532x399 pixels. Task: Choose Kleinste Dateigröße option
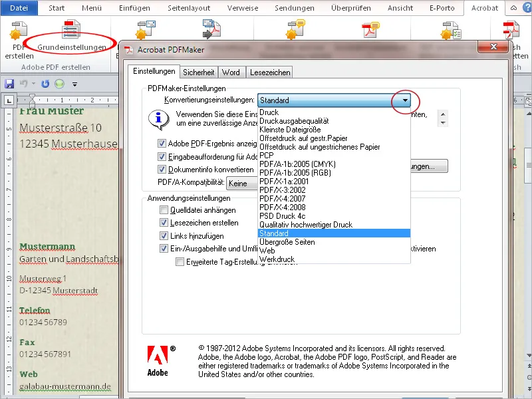pyautogui.click(x=334, y=130)
